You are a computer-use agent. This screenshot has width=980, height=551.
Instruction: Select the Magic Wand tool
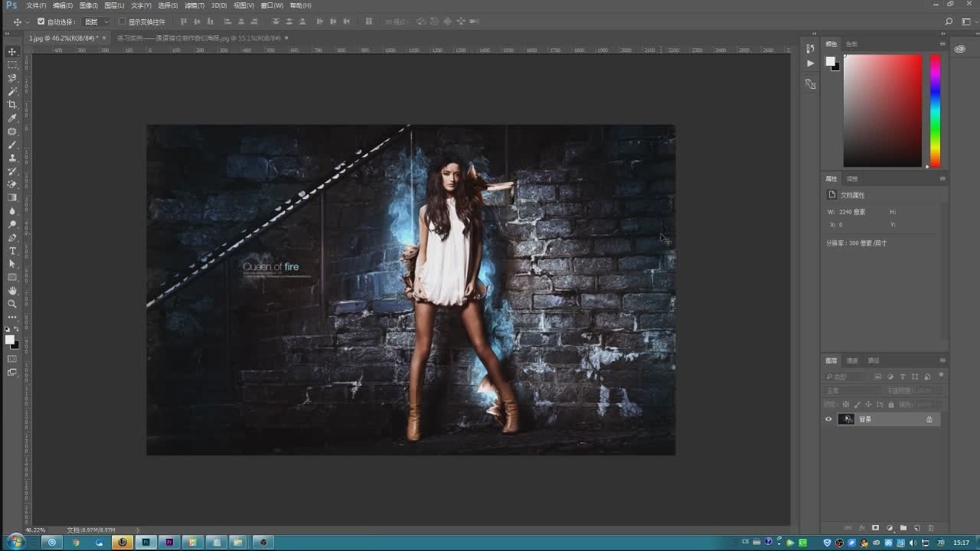(x=12, y=92)
